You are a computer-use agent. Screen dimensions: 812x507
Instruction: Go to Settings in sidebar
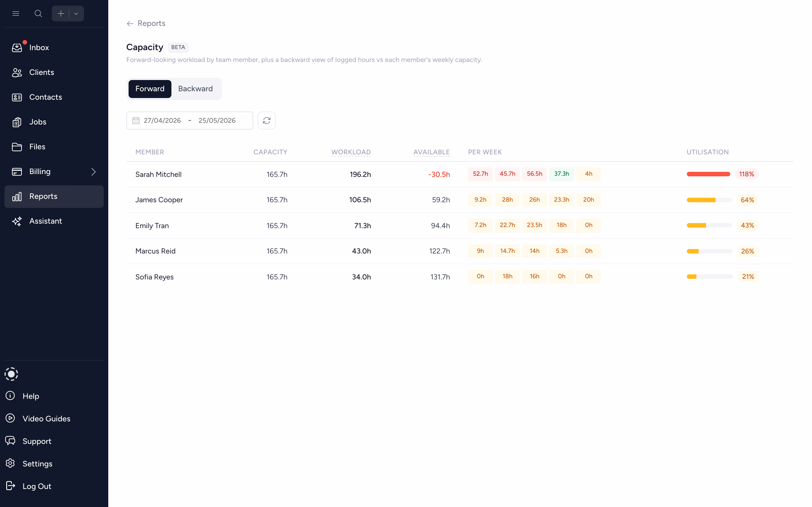(37, 464)
